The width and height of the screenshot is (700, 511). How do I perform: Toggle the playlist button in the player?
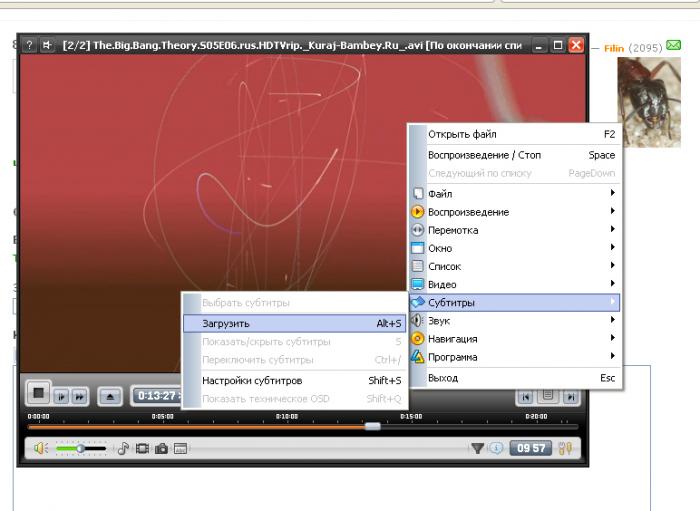547,396
